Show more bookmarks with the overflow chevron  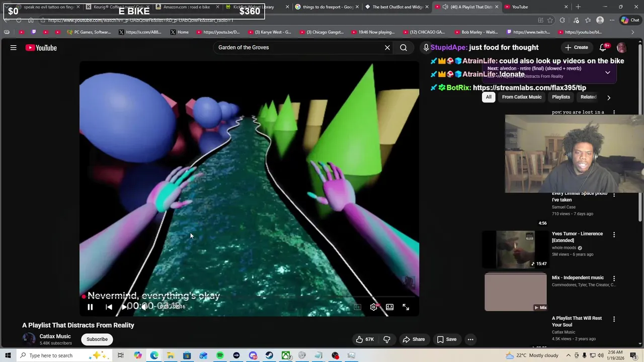point(633,32)
